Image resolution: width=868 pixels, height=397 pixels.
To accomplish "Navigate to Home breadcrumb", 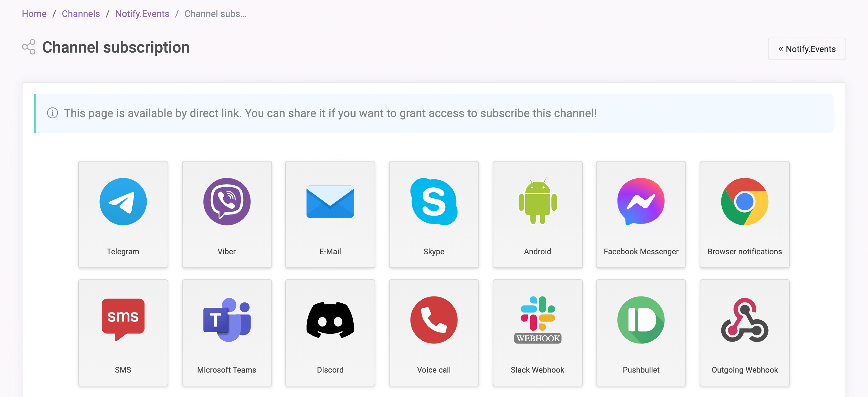I will (34, 13).
